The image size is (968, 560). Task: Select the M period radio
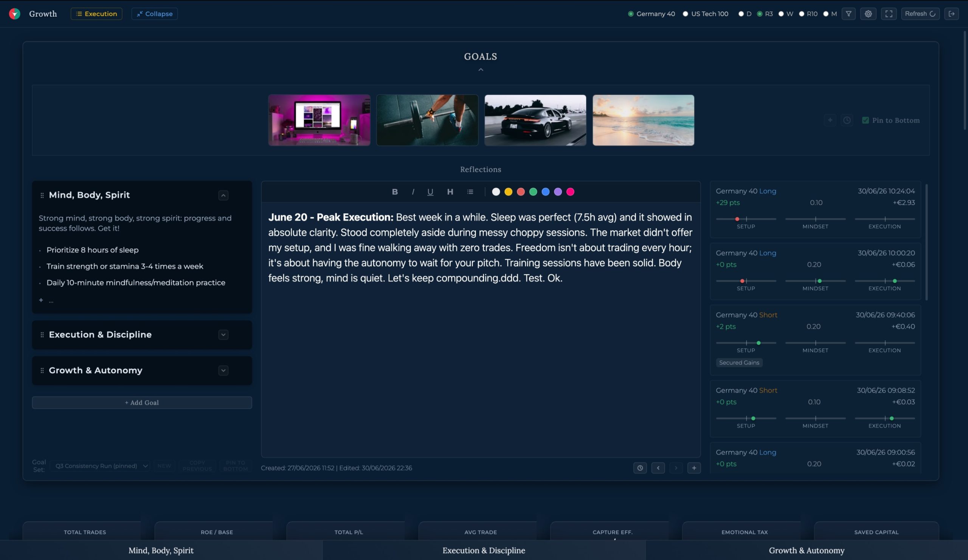pos(826,14)
